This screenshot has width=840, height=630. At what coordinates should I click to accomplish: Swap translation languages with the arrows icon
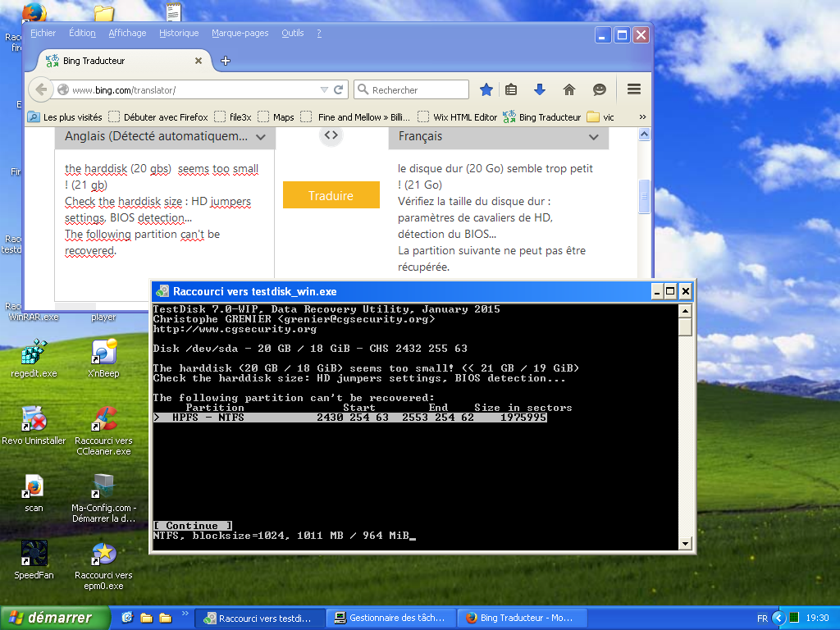[331, 135]
